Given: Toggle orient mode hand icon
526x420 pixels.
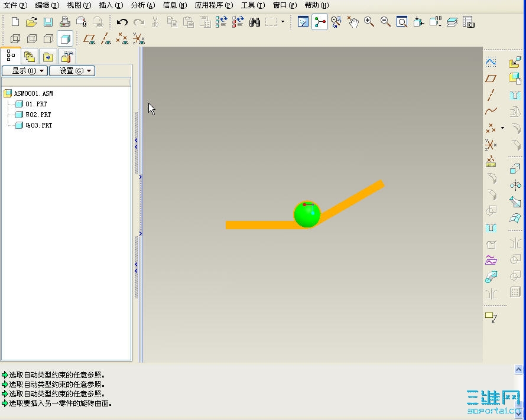Looking at the screenshot, I should pyautogui.click(x=353, y=22).
